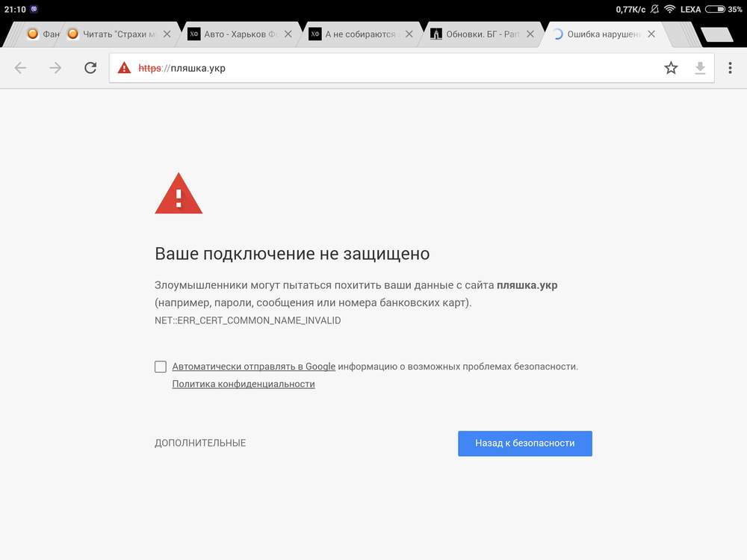
Task: Go forward using the right arrow icon
Action: click(x=55, y=68)
